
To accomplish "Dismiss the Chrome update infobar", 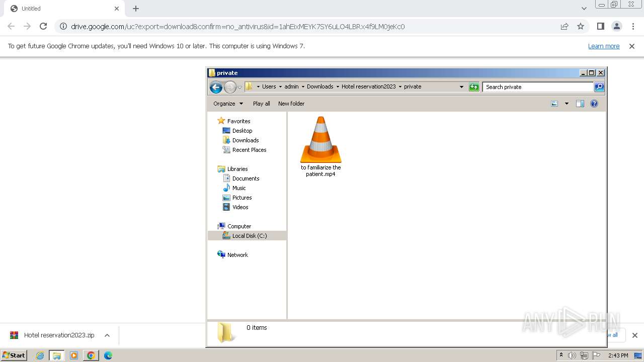I will [632, 46].
